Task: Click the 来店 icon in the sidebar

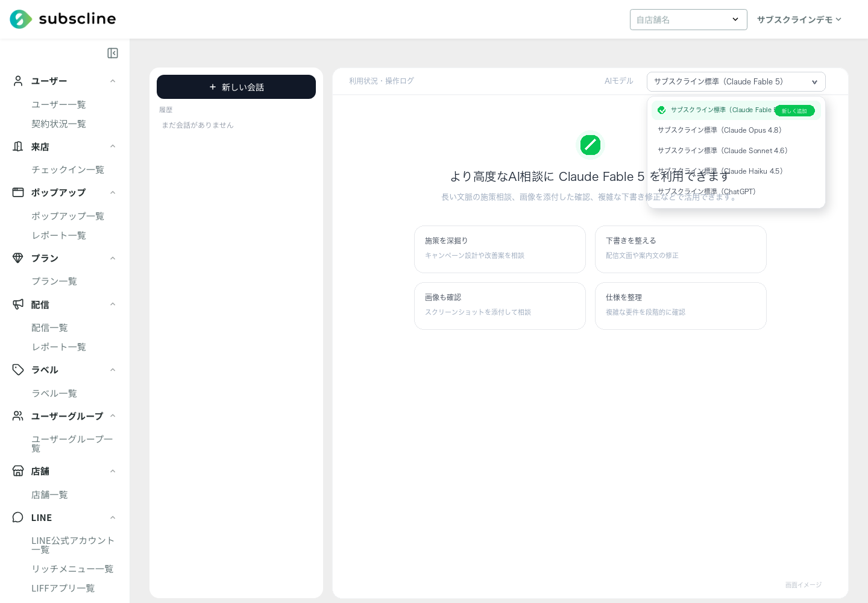Action: click(x=18, y=147)
